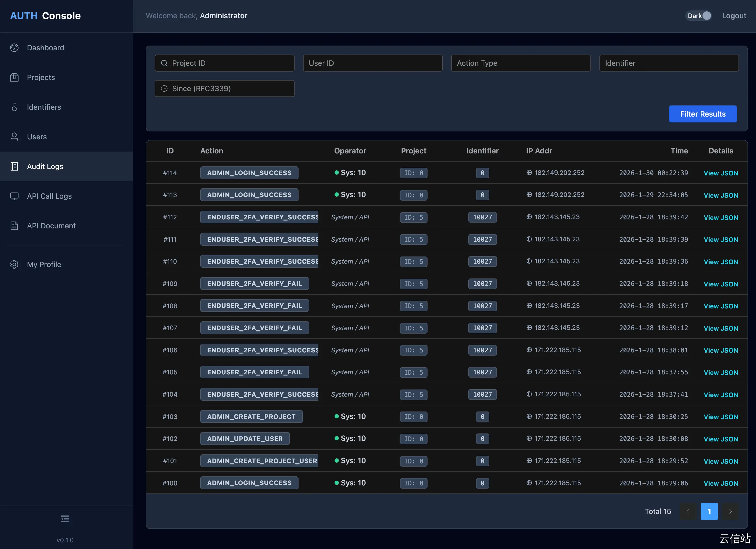Click Logout in the top bar

[734, 16]
